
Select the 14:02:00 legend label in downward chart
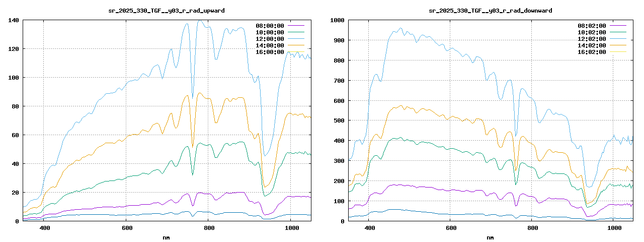coord(592,45)
